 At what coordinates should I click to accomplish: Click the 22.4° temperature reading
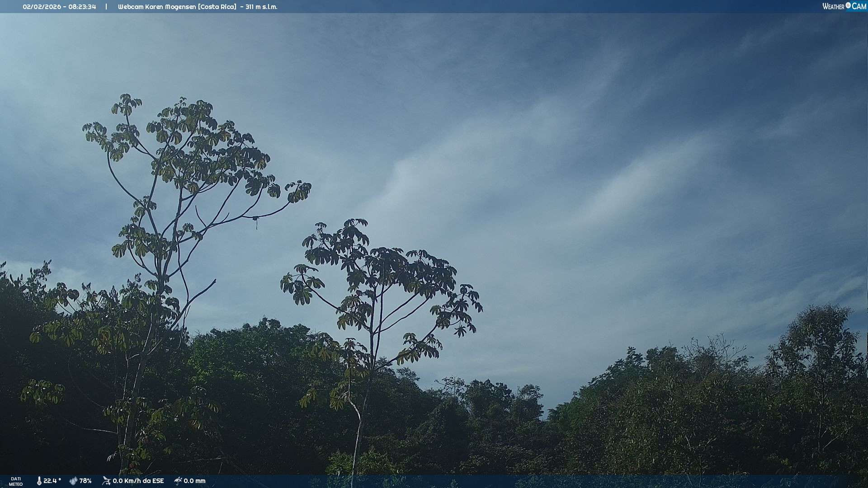point(52,481)
